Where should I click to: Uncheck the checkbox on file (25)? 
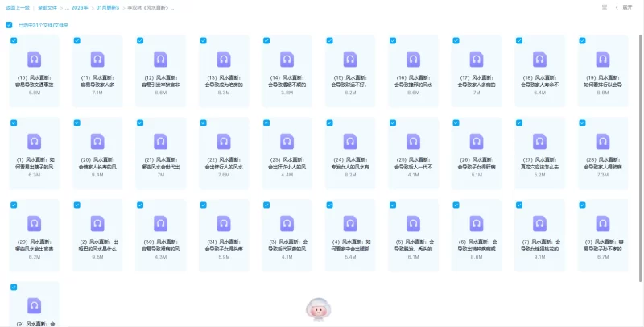393,123
